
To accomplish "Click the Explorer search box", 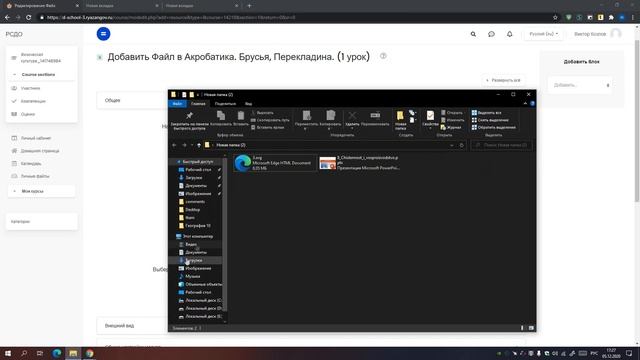I will tap(501, 145).
